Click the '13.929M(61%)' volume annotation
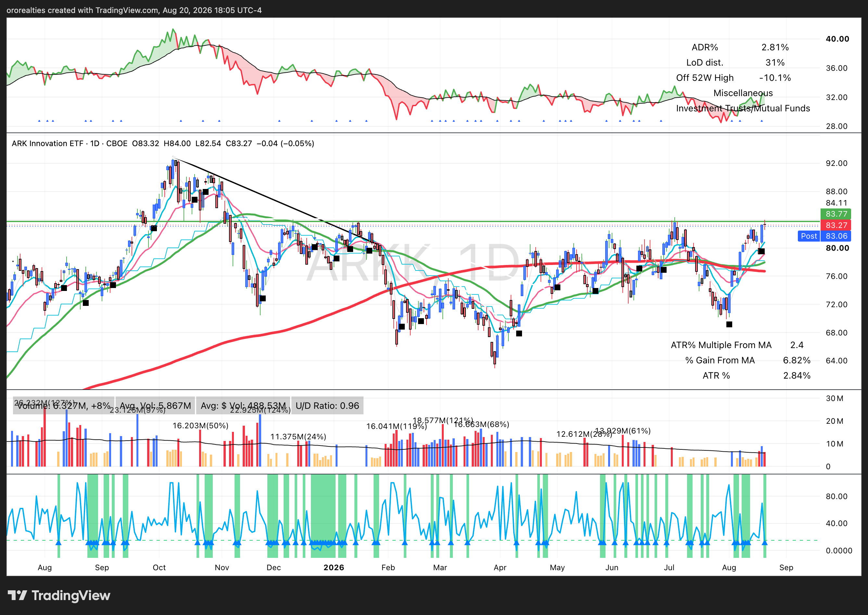This screenshot has width=868, height=615. click(x=623, y=431)
